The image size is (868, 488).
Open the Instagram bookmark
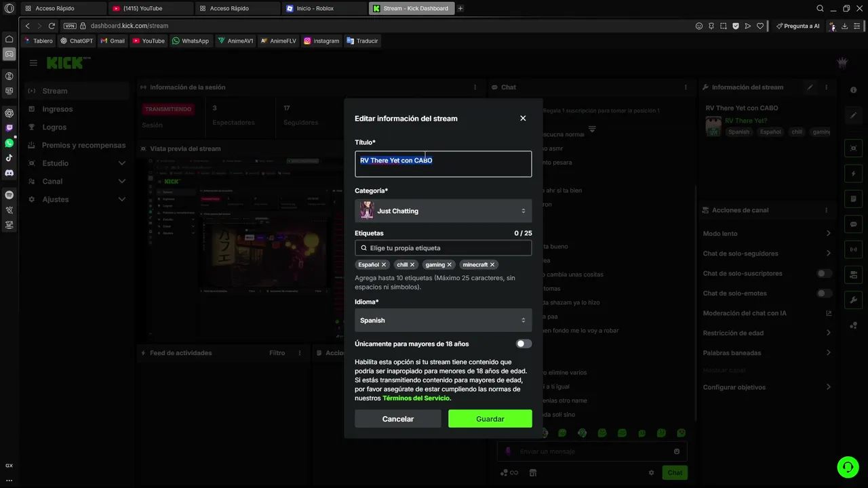click(x=321, y=41)
